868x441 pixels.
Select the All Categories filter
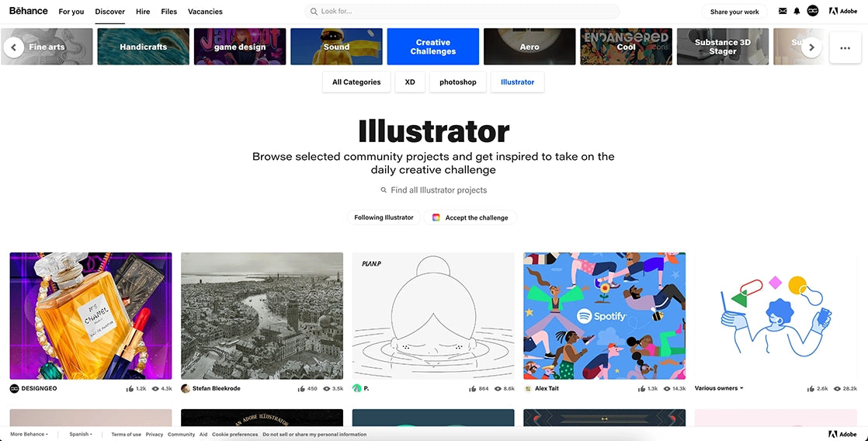coord(356,82)
